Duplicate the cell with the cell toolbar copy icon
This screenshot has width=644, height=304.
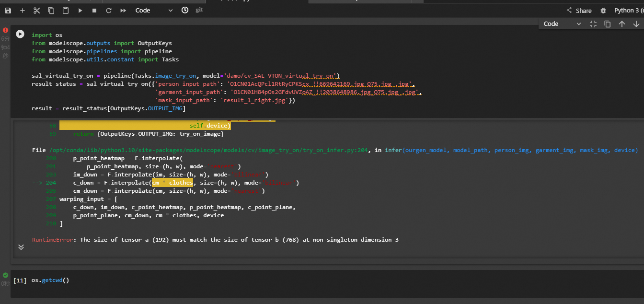click(x=608, y=24)
